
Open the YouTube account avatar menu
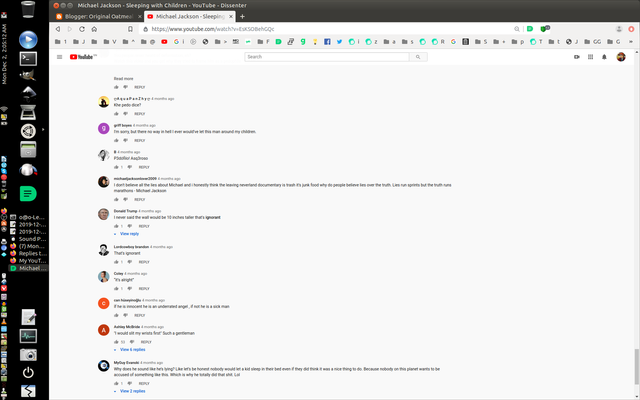(x=621, y=57)
